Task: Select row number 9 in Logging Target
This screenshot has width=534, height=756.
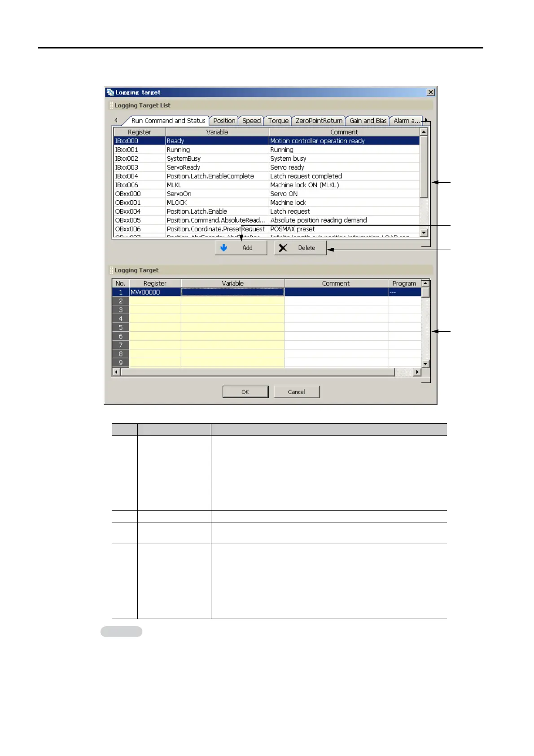Action: 121,363
